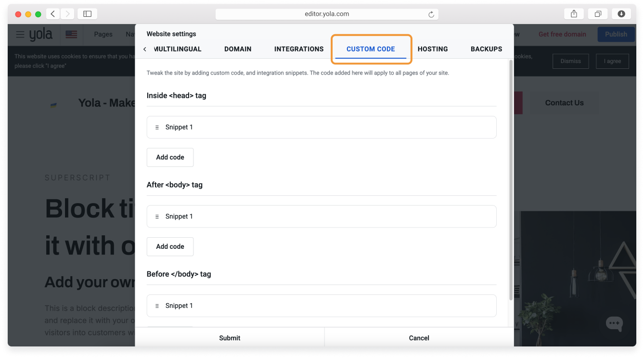Select the Domain tab
The width and height of the screenshot is (644, 358).
(x=238, y=49)
